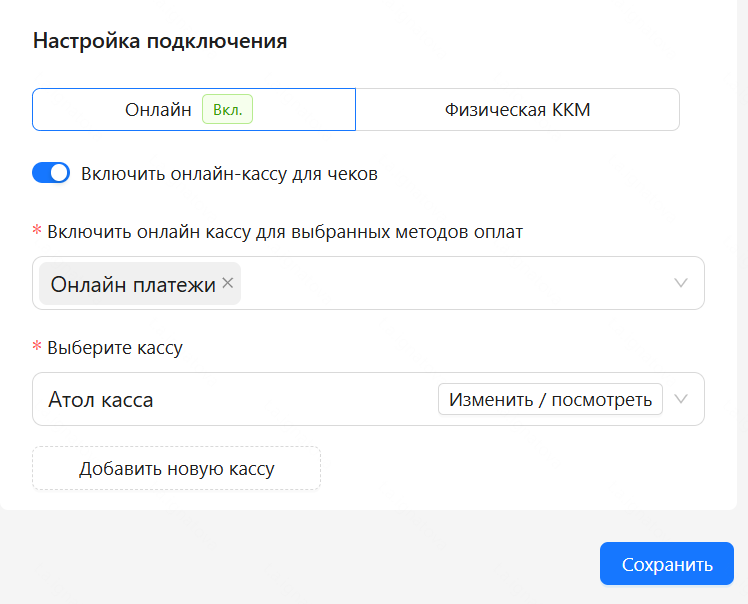Click the Атол касса selected value
The image size is (748, 604).
point(101,399)
